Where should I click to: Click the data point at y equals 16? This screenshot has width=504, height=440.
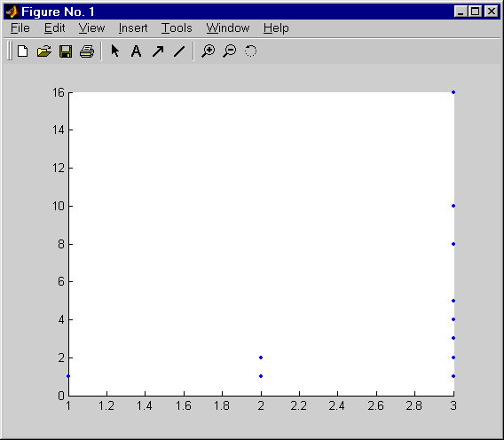[453, 92]
